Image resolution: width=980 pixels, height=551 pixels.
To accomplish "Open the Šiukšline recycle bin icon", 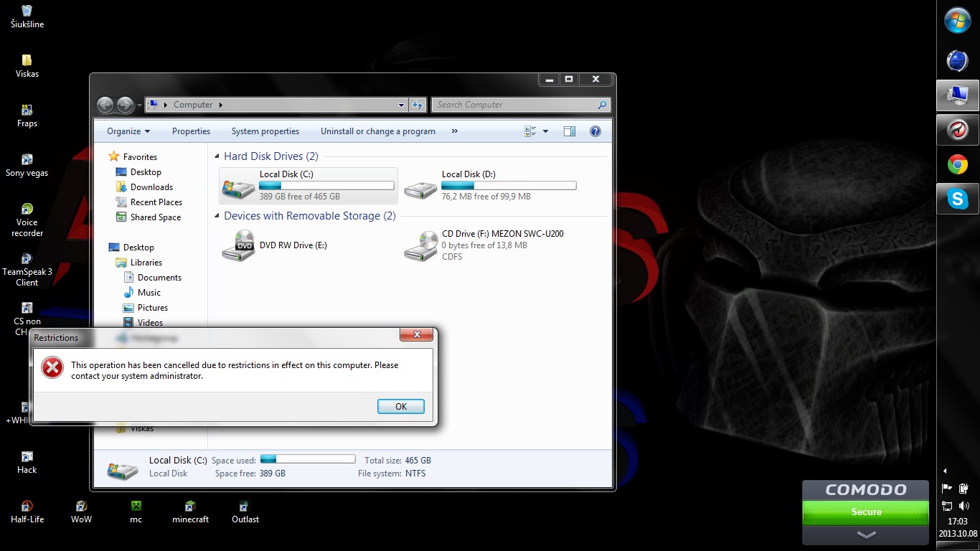I will coord(27,17).
